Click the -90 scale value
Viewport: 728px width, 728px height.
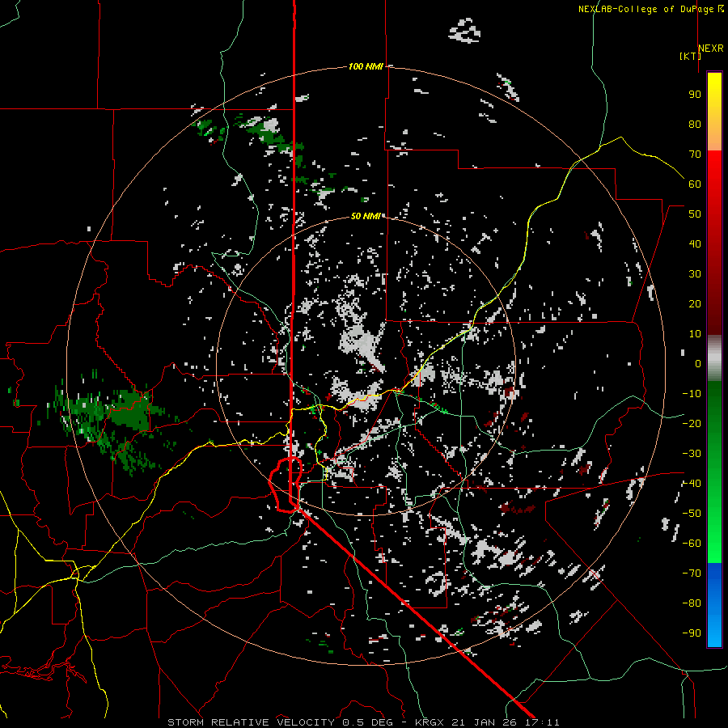(x=692, y=633)
